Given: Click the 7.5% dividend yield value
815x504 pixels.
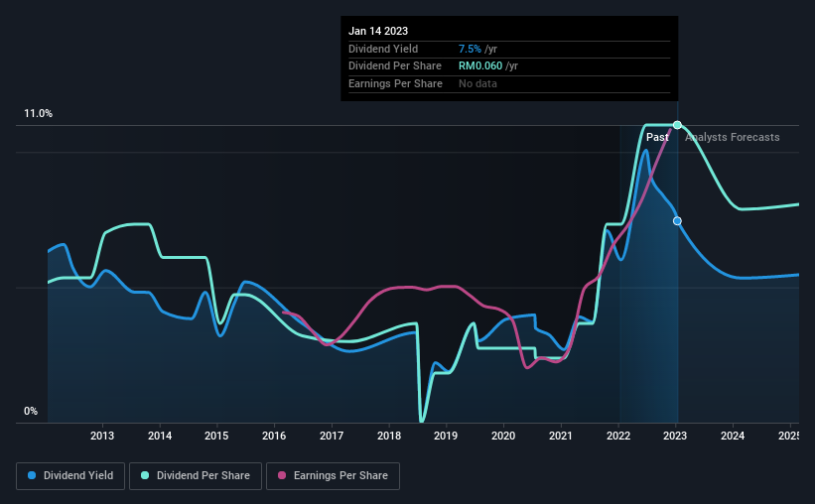Looking at the screenshot, I should [470, 49].
